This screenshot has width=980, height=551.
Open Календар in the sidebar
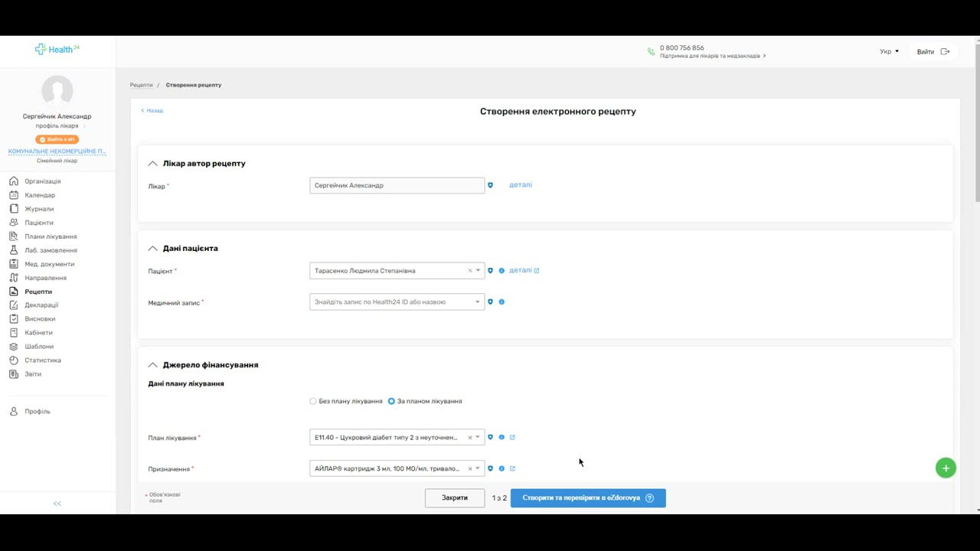point(40,195)
